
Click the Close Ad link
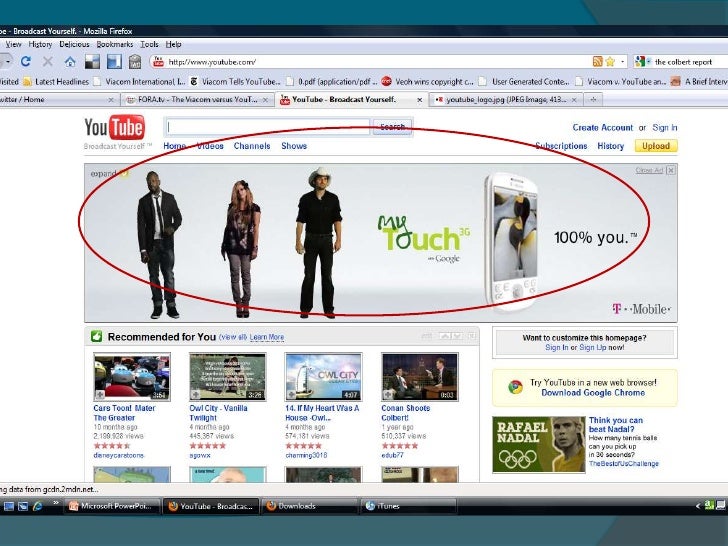[649, 170]
